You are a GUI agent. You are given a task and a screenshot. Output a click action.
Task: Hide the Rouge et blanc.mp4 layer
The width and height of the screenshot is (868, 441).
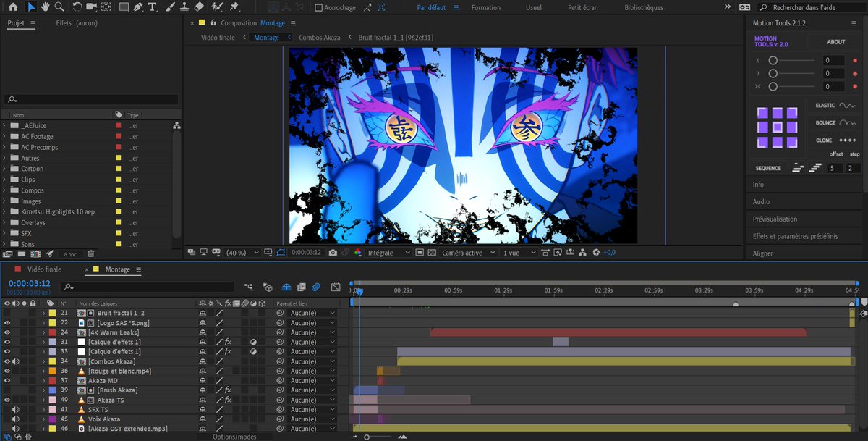coord(7,371)
